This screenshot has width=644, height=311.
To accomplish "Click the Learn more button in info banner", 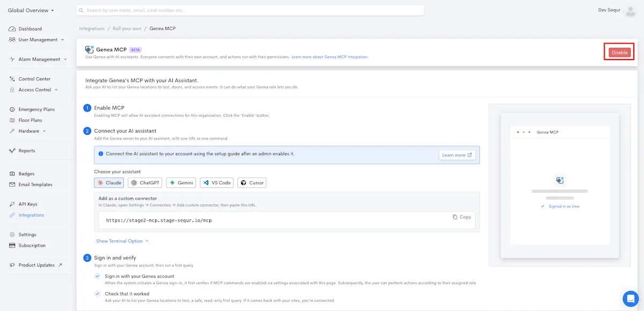I will [x=457, y=155].
